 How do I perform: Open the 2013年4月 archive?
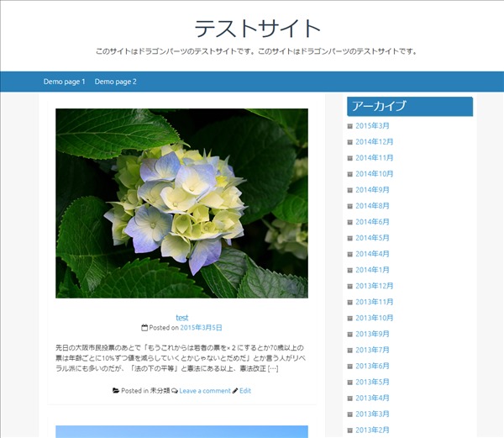tap(372, 398)
